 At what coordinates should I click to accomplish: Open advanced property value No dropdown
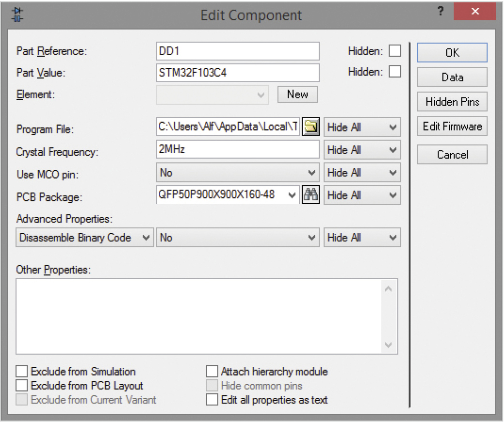[x=238, y=238]
